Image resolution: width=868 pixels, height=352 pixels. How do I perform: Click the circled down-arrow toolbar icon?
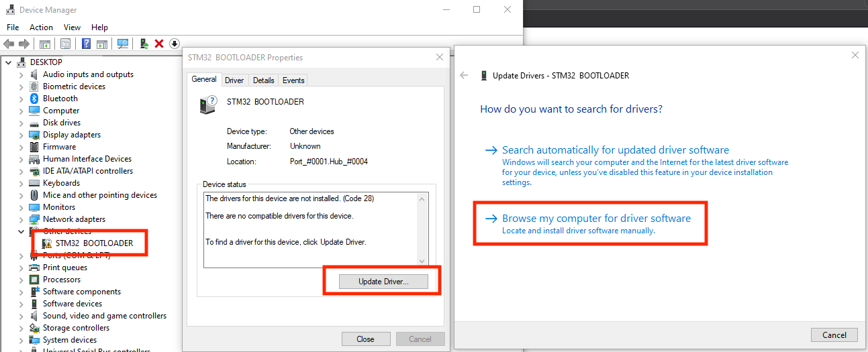pos(175,44)
